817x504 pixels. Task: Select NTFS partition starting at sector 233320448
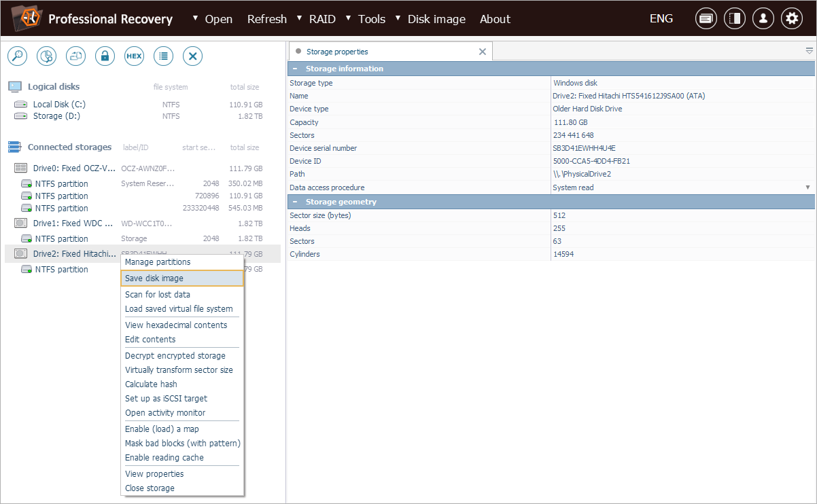143,209
